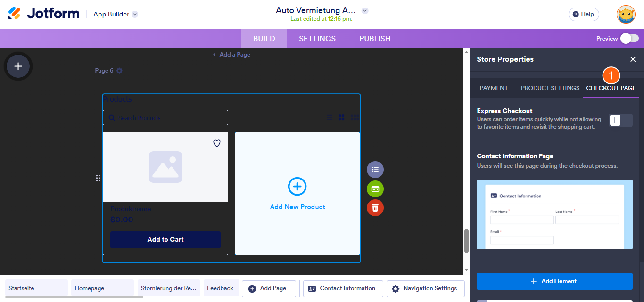
Task: Click Add New Product
Action: 297,193
